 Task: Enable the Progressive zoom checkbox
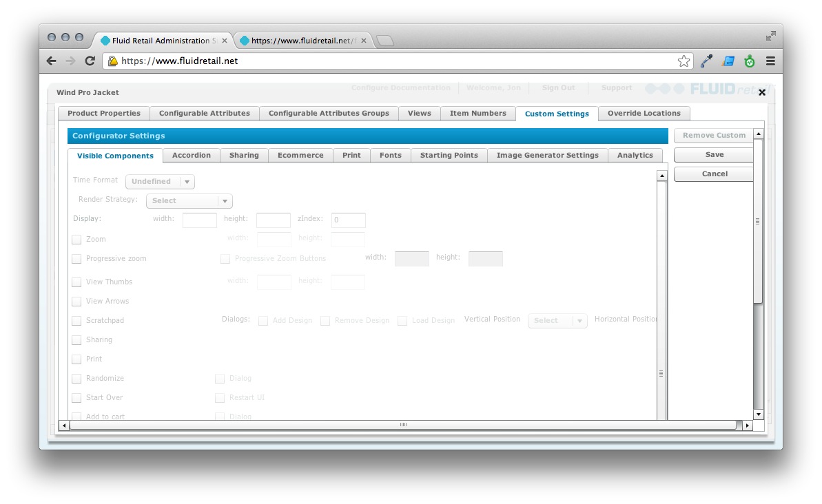pos(76,259)
